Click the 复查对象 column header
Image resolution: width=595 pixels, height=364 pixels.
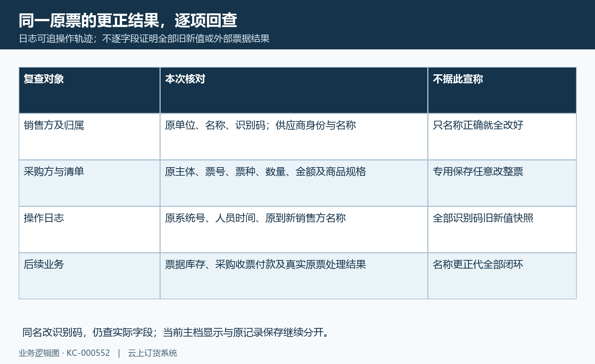click(90, 90)
